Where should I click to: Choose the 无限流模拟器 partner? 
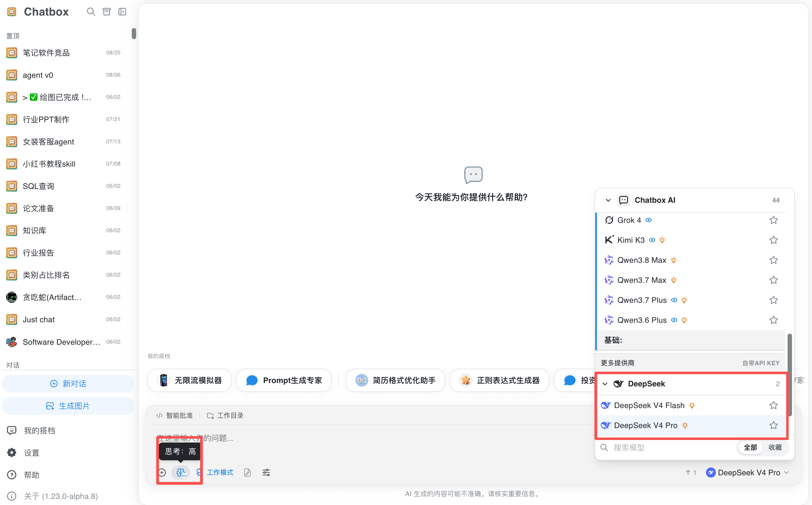point(190,380)
